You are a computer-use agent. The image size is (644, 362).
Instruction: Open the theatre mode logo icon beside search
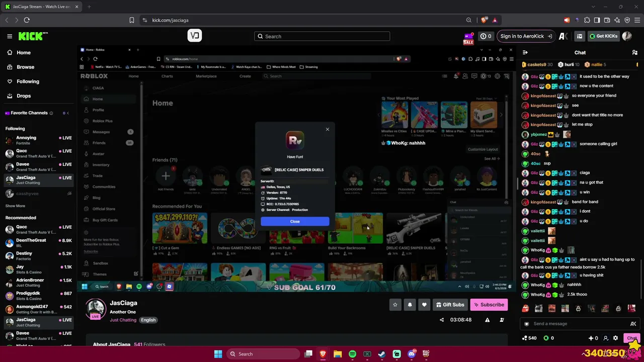point(195,36)
